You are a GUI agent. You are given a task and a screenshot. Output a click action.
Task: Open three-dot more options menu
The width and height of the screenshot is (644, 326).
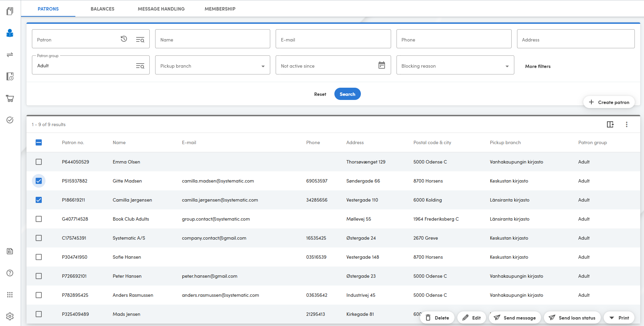coord(627,124)
